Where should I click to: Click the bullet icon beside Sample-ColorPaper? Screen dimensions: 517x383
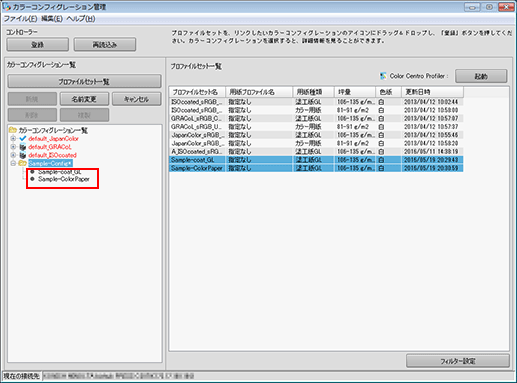pyautogui.click(x=32, y=179)
